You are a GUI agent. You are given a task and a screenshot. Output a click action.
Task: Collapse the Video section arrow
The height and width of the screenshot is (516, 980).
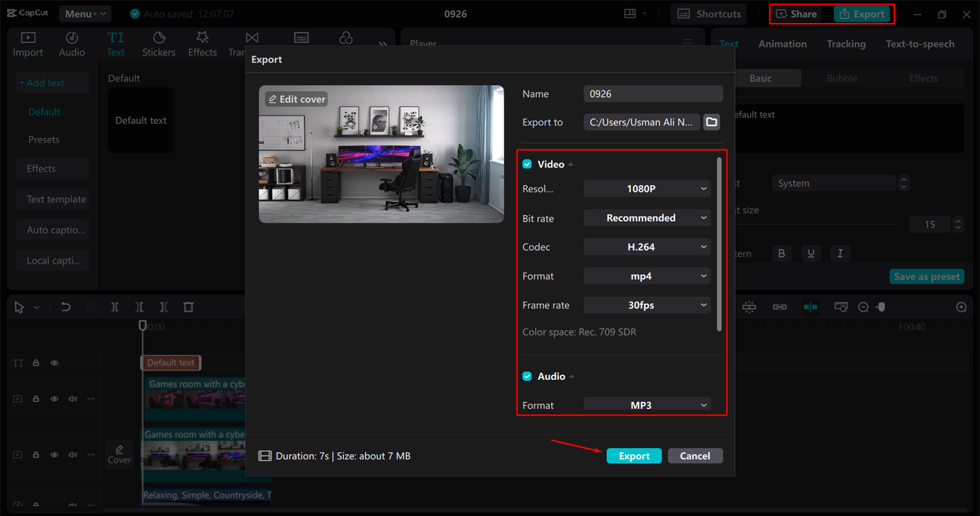(571, 165)
